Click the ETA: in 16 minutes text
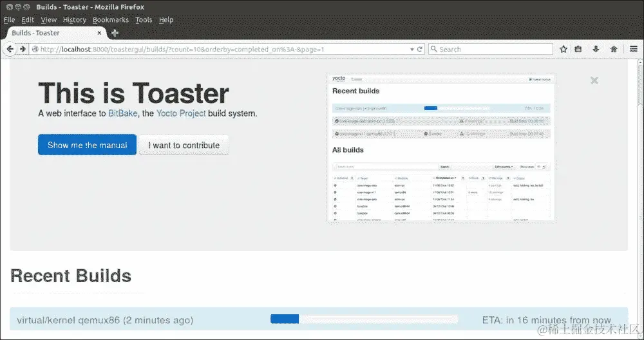The image size is (644, 340). 546,320
